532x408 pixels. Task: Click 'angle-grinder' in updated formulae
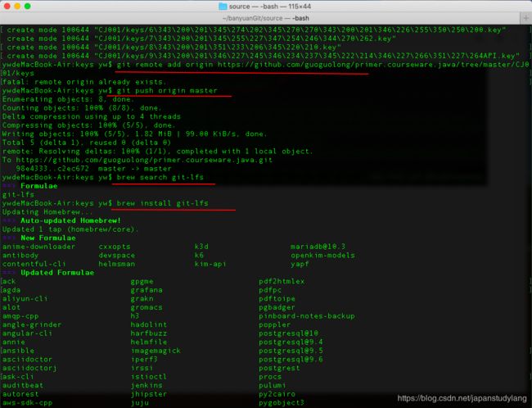[32, 324]
